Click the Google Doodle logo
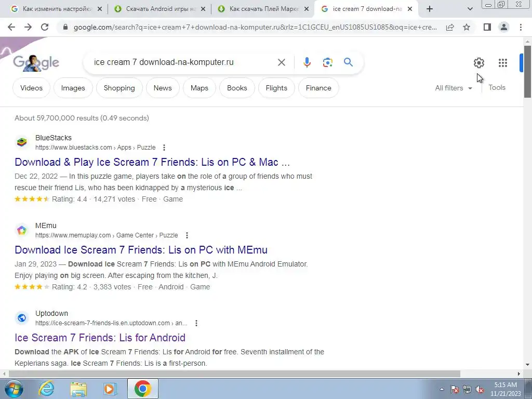This screenshot has width=532, height=399. (36, 63)
